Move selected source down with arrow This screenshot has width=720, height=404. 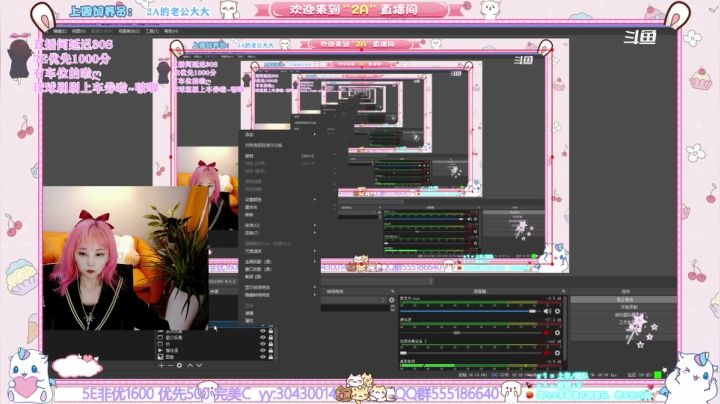coord(199,365)
